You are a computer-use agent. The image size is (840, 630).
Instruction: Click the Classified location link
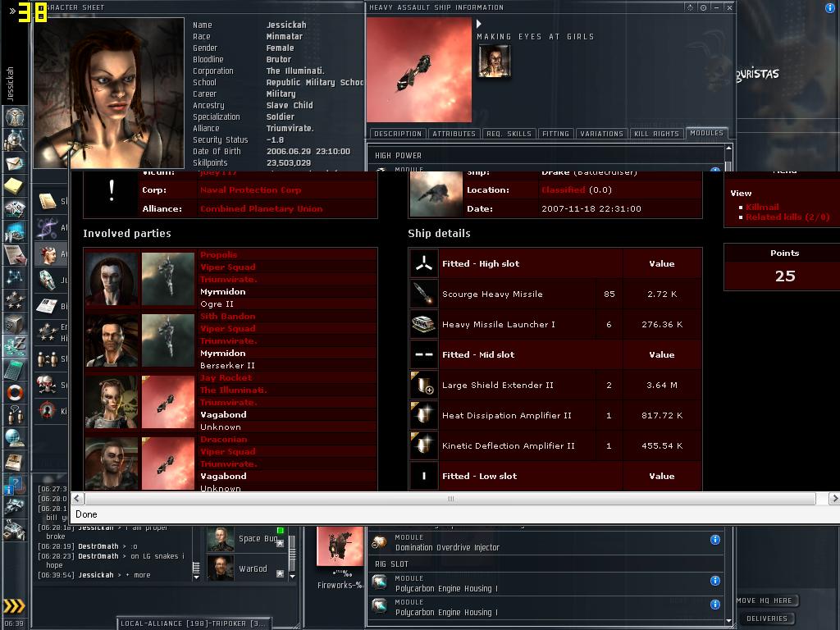coord(563,189)
